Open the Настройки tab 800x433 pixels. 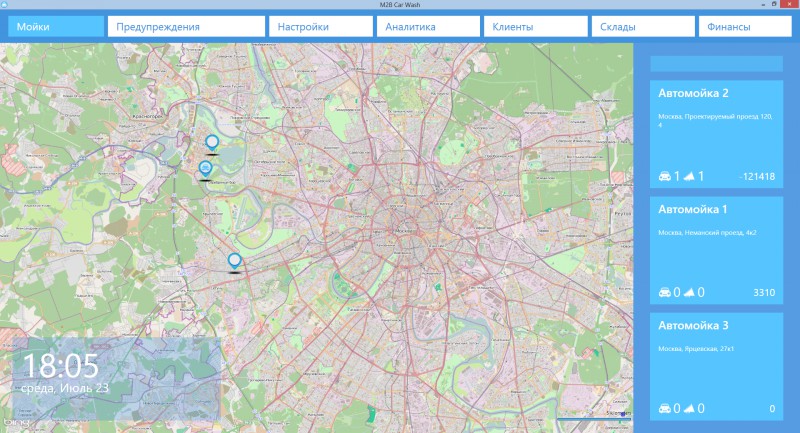(321, 27)
